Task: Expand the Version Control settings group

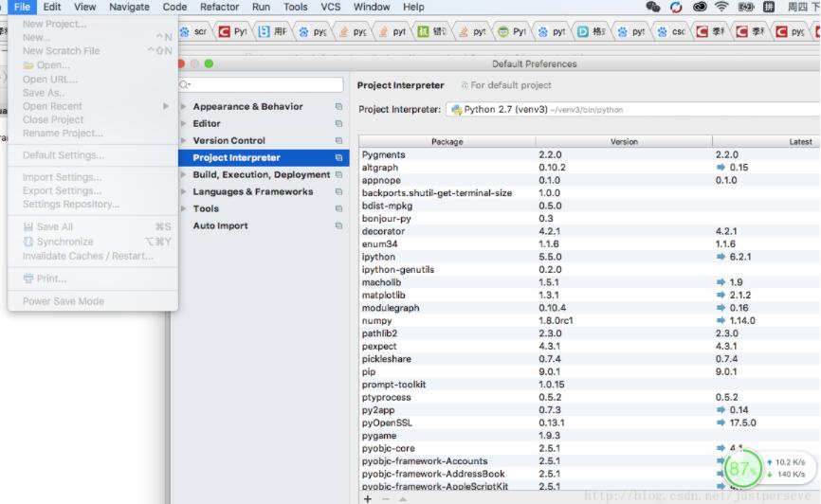Action: [x=184, y=141]
